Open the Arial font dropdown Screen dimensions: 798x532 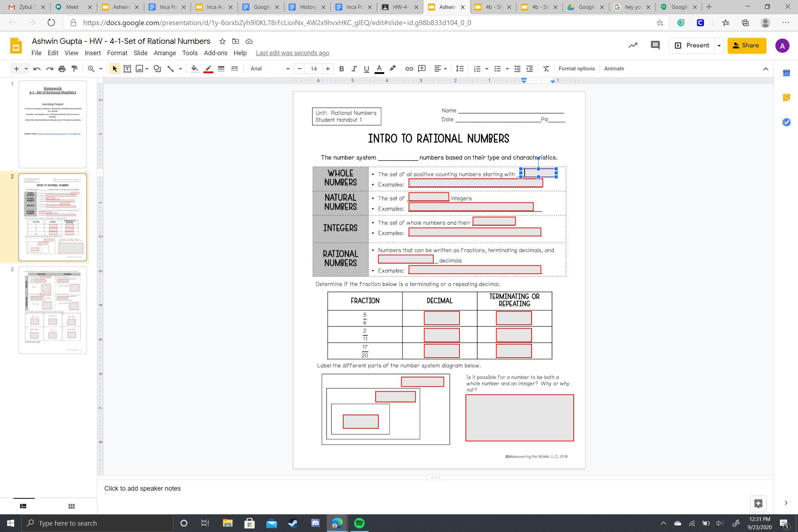point(270,69)
